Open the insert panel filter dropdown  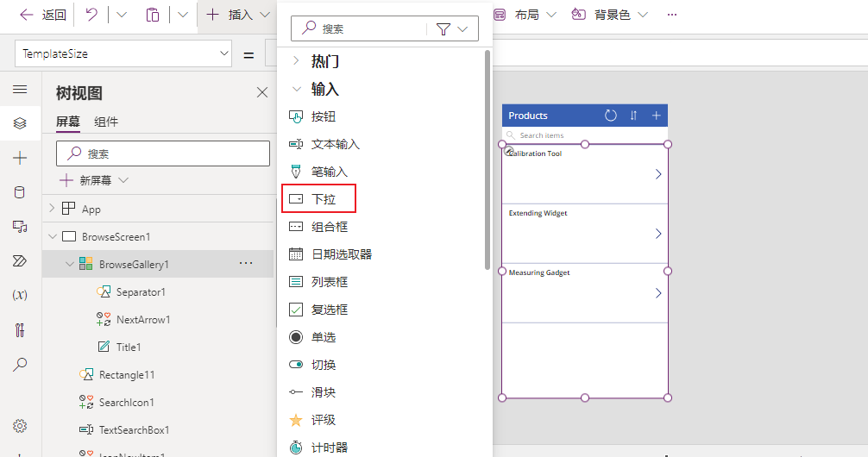point(452,28)
